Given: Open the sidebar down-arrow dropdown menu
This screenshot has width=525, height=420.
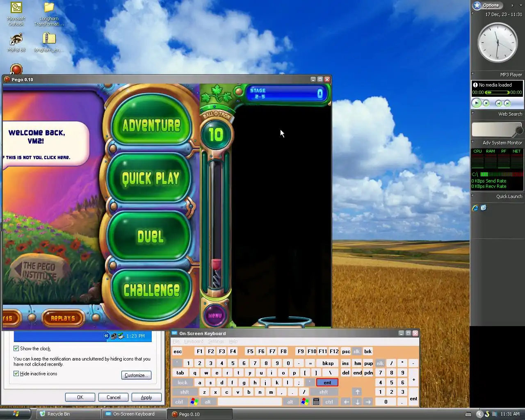Looking at the screenshot, I should click(520, 5).
